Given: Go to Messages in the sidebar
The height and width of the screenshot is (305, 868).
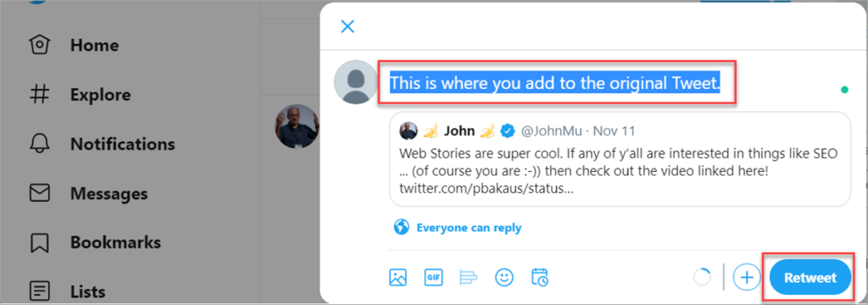Looking at the screenshot, I should (x=88, y=194).
